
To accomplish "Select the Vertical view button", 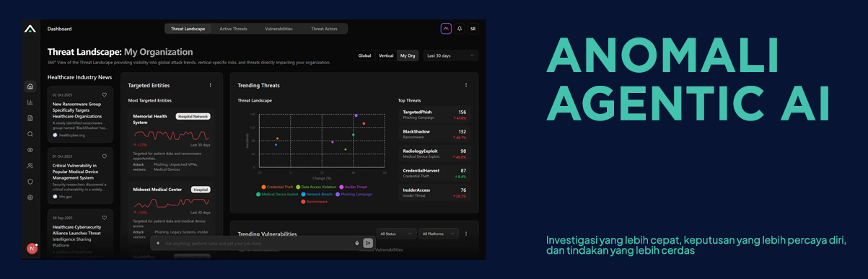I will (386, 56).
